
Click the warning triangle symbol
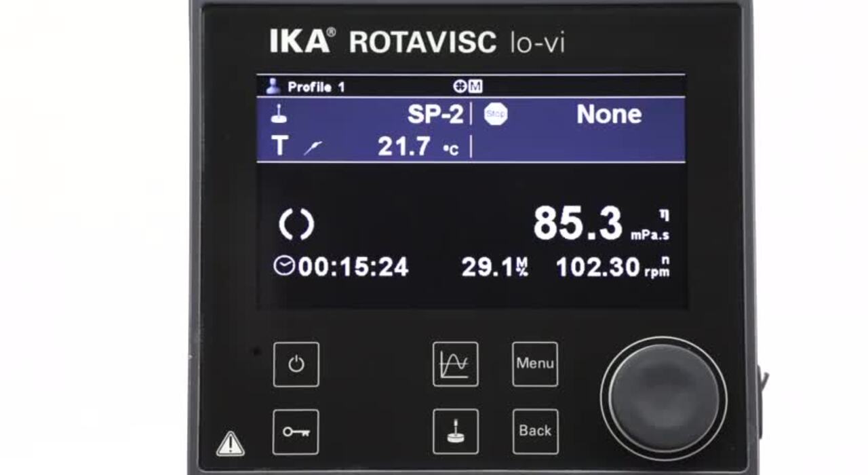(230, 444)
